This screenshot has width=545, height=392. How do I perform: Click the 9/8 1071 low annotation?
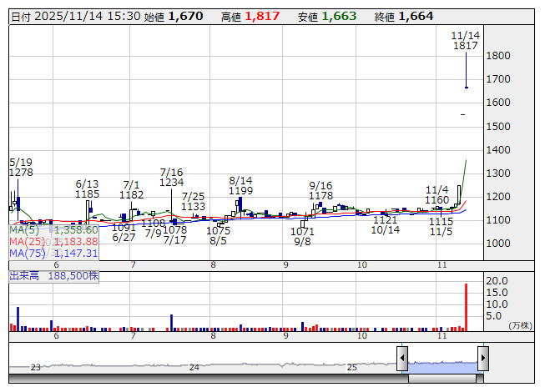pyautogui.click(x=302, y=236)
